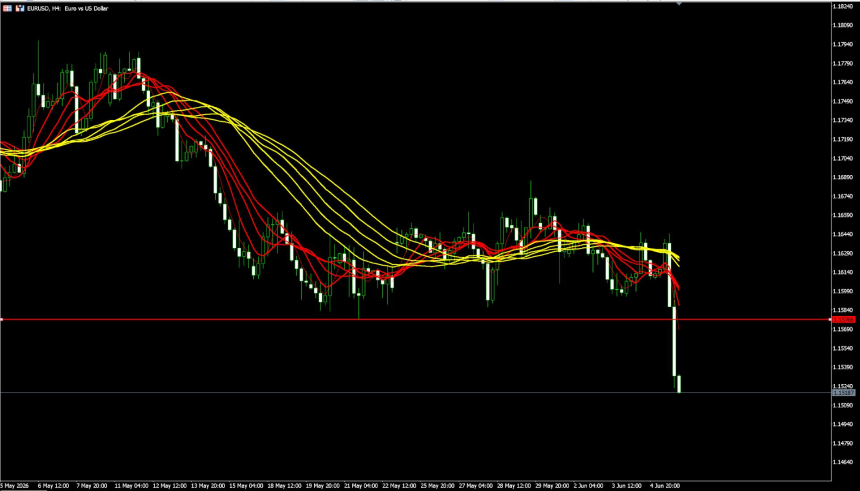
Task: Click the current bid price label 1.15187
Action: point(844,392)
